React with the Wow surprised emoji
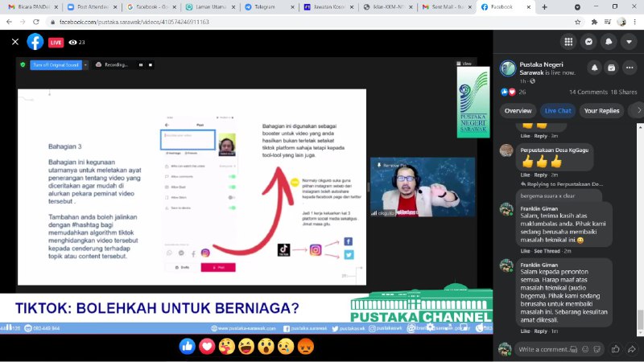 click(x=266, y=347)
